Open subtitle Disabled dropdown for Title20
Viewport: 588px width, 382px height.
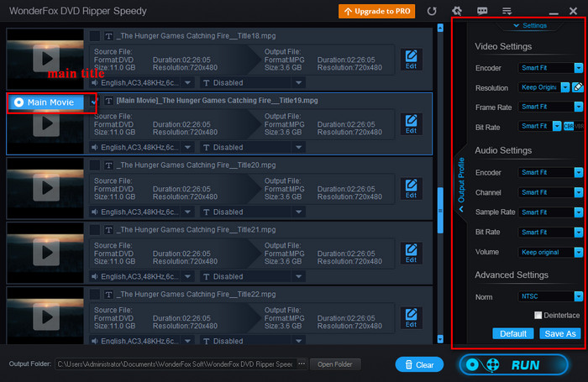click(298, 212)
